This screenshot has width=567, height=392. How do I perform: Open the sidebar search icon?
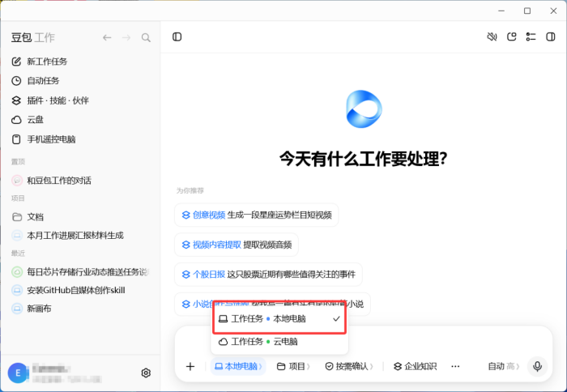[146, 37]
